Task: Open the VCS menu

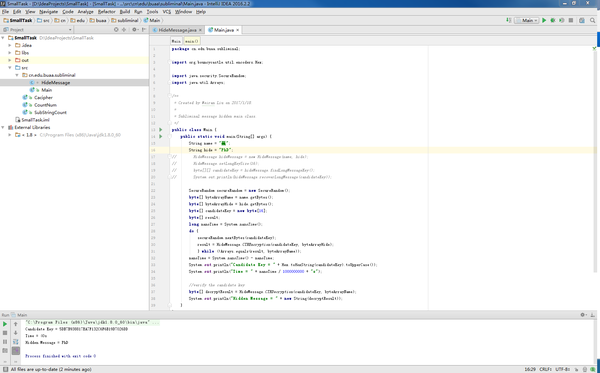Action: coord(167,12)
